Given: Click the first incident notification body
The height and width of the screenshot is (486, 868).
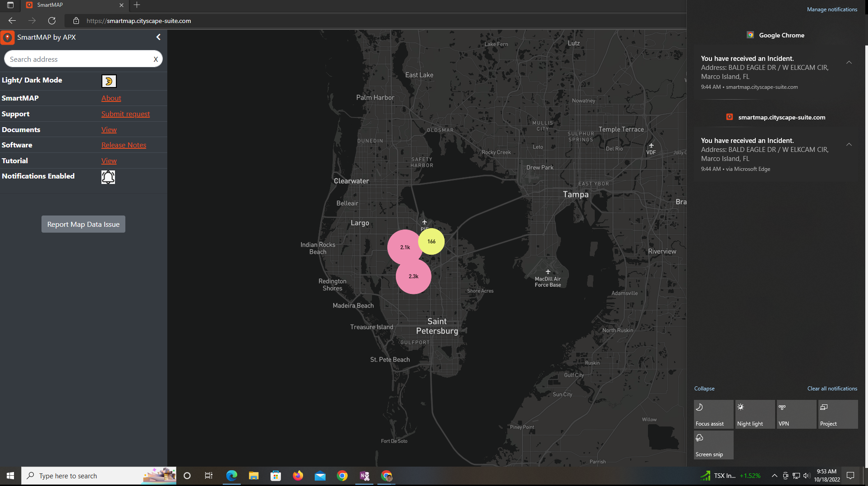Looking at the screenshot, I should (x=775, y=72).
